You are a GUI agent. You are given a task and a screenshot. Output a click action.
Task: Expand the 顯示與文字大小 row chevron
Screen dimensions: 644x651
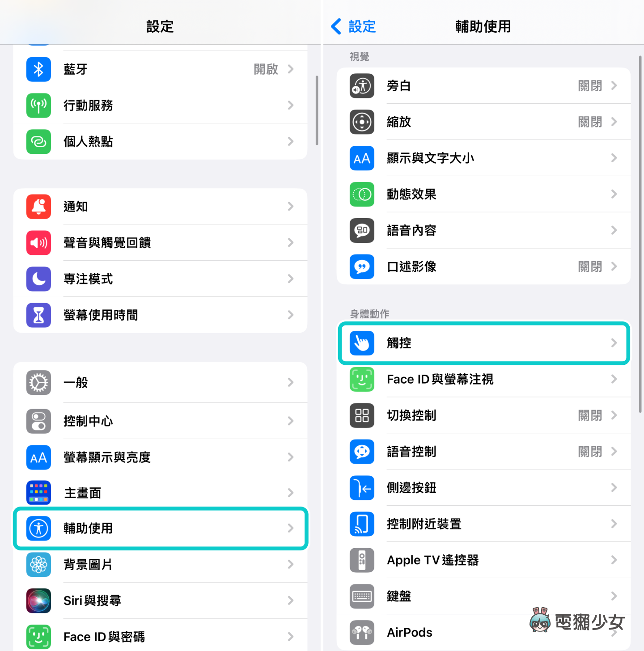click(614, 158)
